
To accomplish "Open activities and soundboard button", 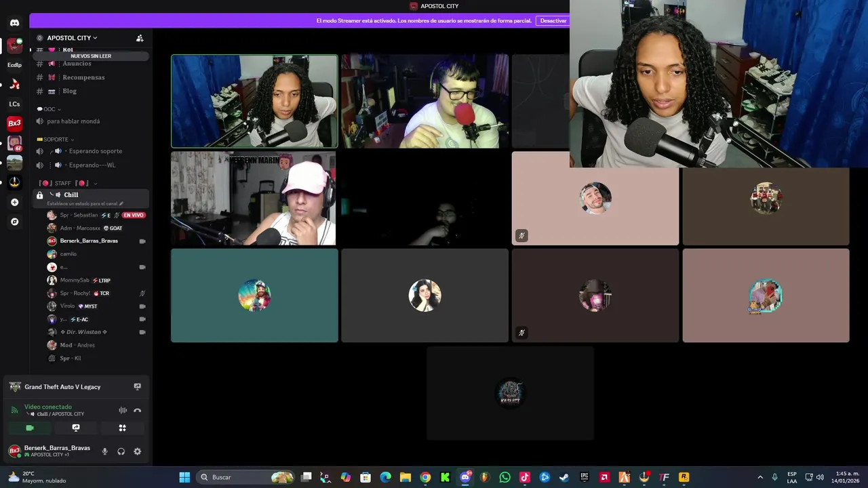I will (123, 428).
